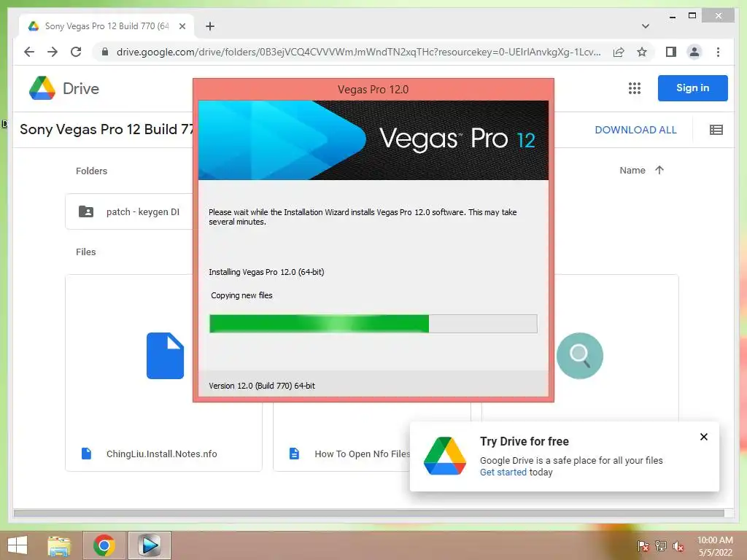Dismiss the Try Drive for free popup
The height and width of the screenshot is (560, 747).
[x=704, y=437]
